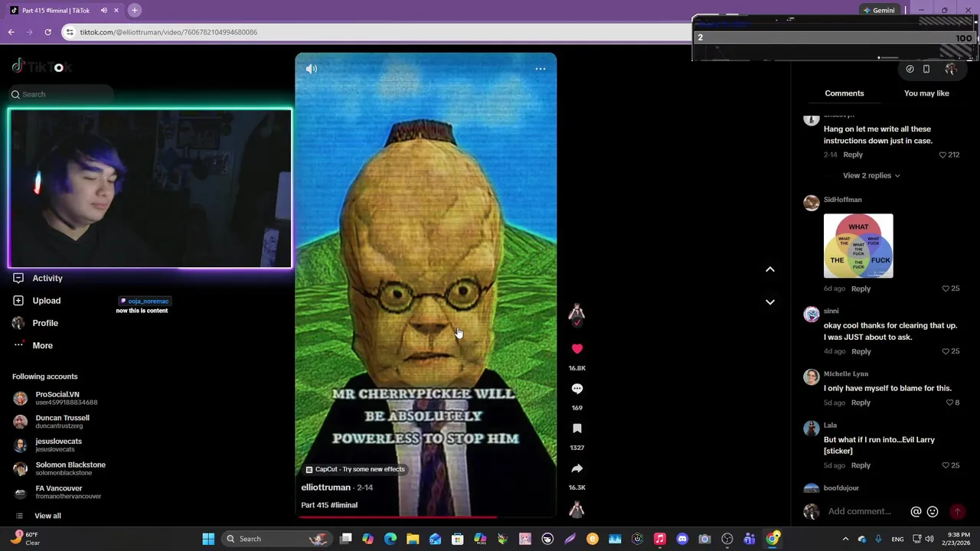Insert an @ mention in the comment
Viewport: 980px width, 551px height.
click(916, 512)
